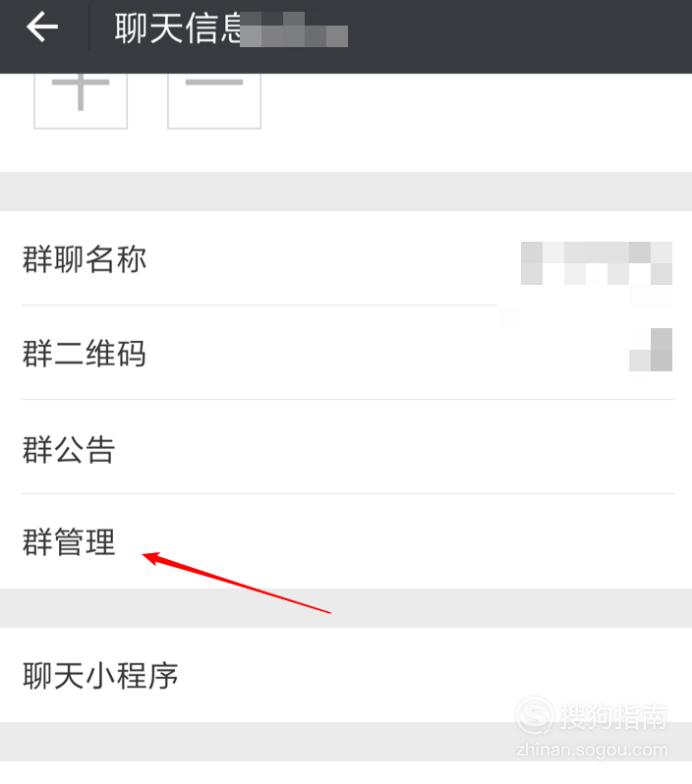The height and width of the screenshot is (784, 692).
Task: Open 群管理 group management
Action: pyautogui.click(x=346, y=542)
